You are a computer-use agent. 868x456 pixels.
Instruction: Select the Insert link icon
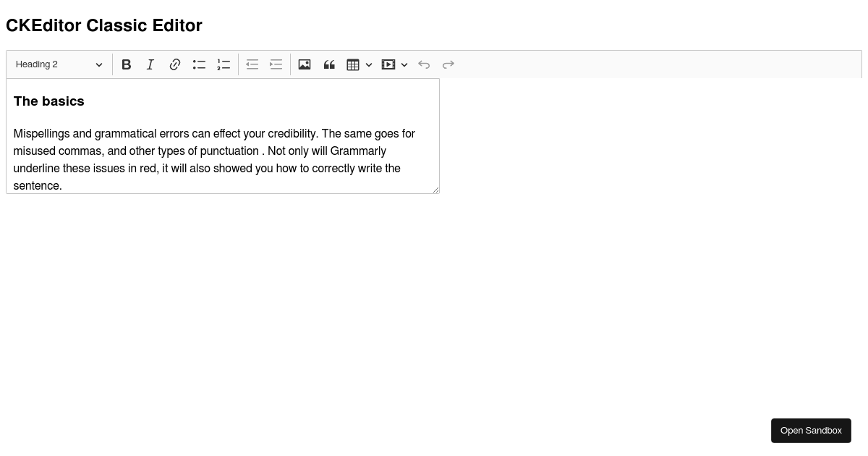pos(175,64)
